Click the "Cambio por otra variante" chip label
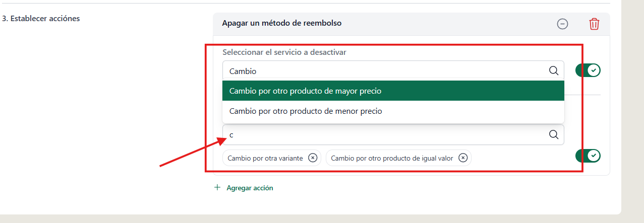 click(x=265, y=158)
